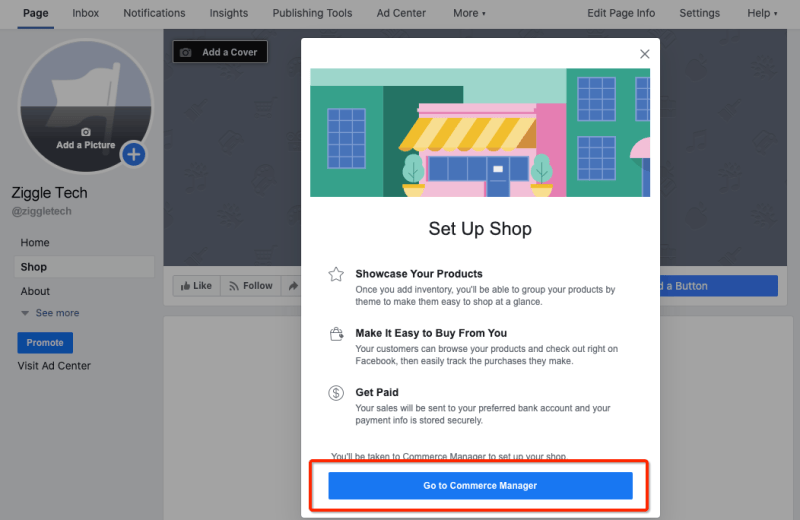Image resolution: width=800 pixels, height=520 pixels.
Task: Click the shopping bag icon beside Make It Easy
Action: click(x=336, y=334)
